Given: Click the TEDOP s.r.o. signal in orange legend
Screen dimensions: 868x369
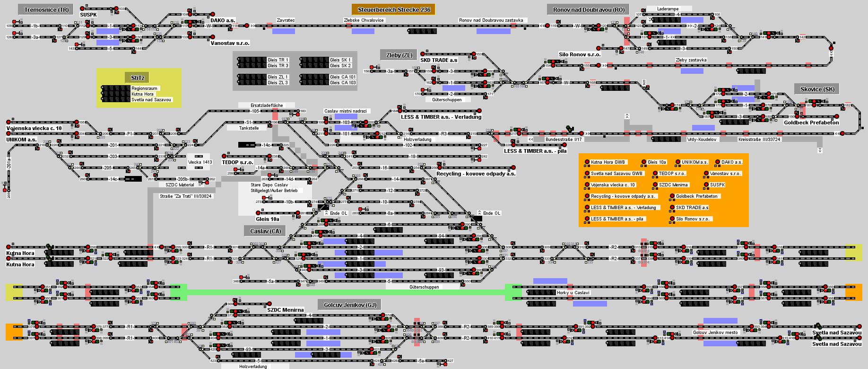Looking at the screenshot, I should point(655,174).
